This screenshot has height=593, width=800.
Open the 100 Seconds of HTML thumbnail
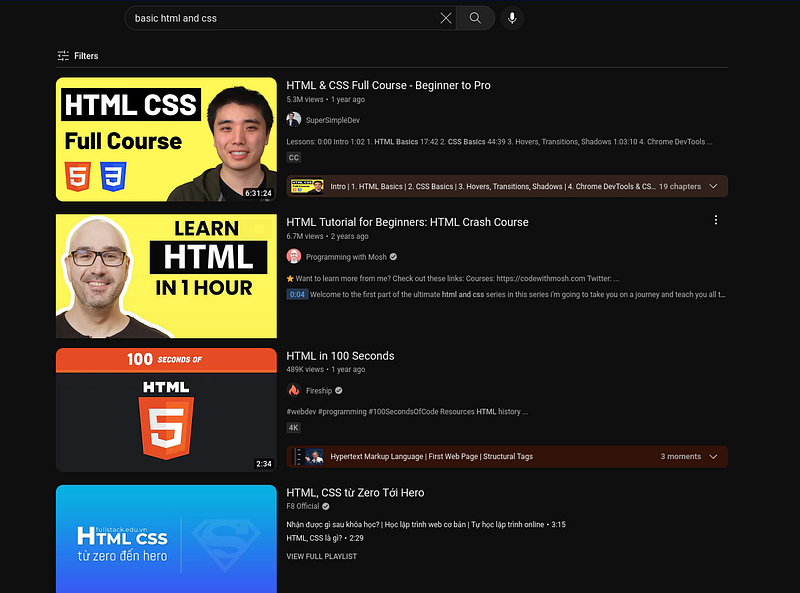166,410
